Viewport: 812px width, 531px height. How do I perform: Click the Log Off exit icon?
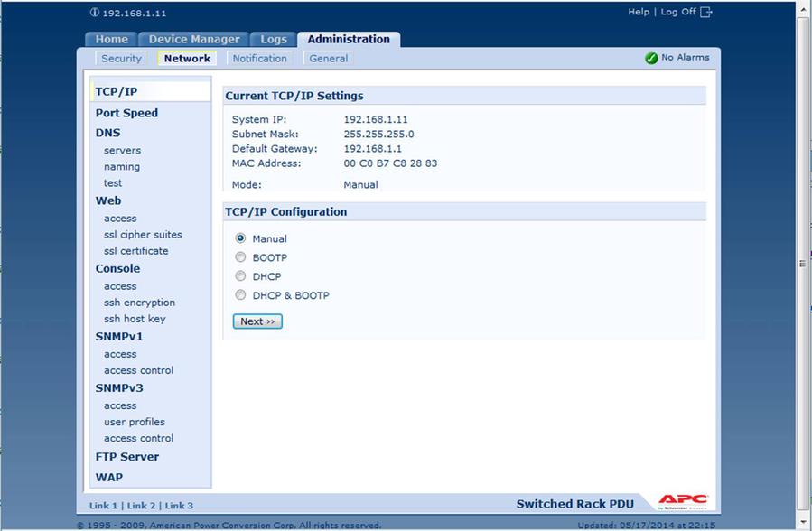coord(706,12)
